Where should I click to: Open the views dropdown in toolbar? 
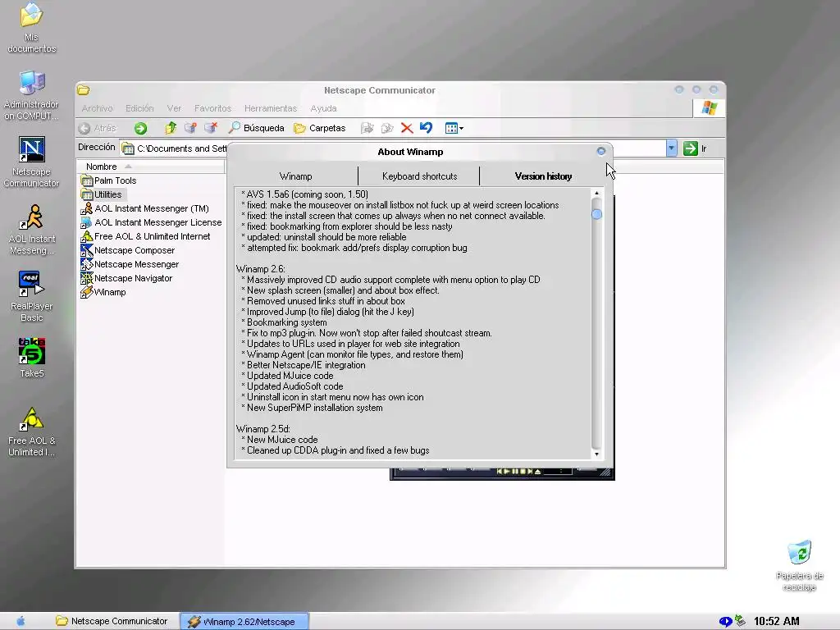[x=454, y=128]
